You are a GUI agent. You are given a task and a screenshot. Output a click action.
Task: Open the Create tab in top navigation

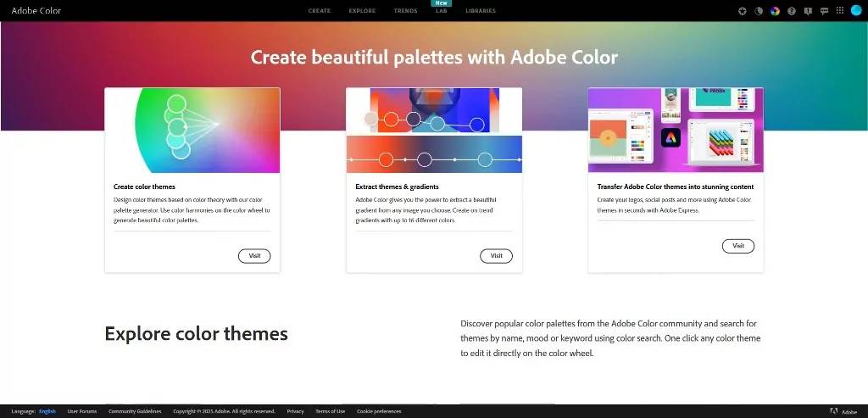[x=320, y=11]
